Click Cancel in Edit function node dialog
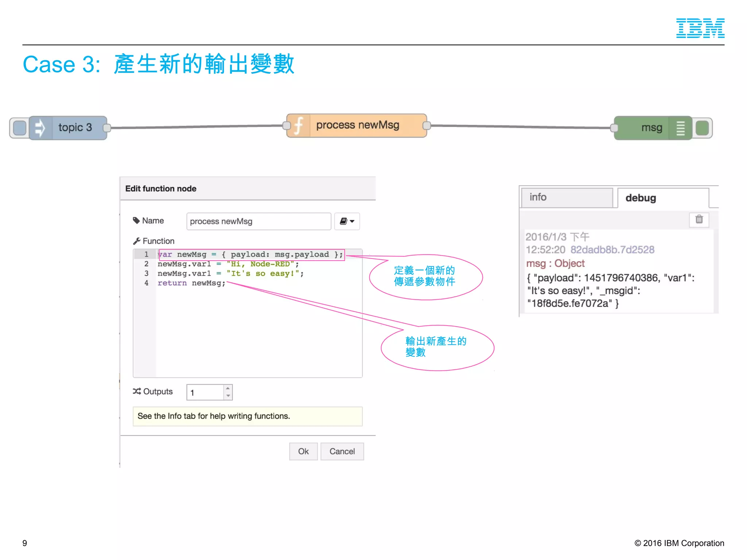The height and width of the screenshot is (560, 747). click(x=342, y=451)
